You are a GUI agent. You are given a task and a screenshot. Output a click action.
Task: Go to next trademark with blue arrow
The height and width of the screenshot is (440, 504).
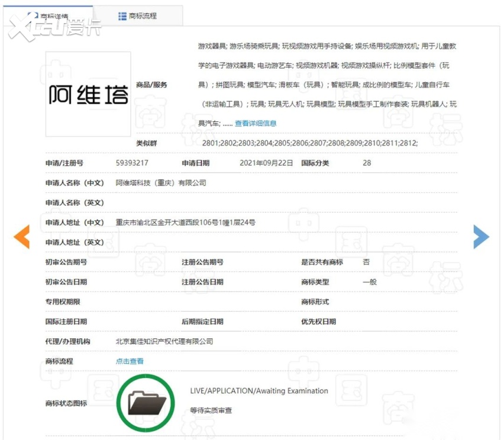tap(481, 237)
